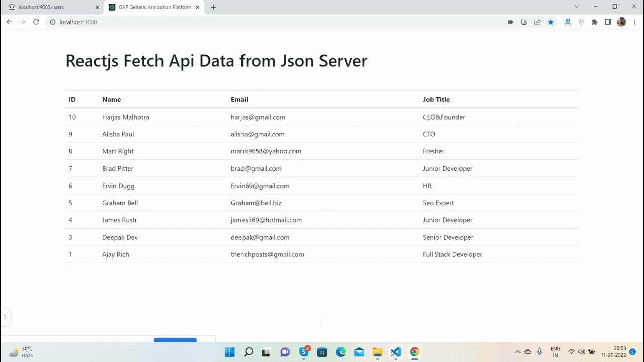Select the GAP Generic Annotation Platform tab

tap(154, 7)
